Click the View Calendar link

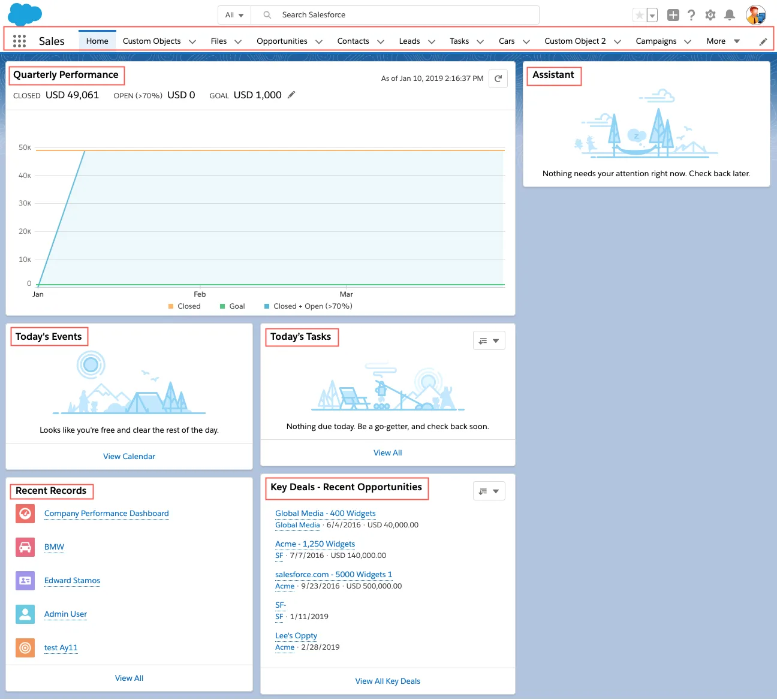pos(129,456)
